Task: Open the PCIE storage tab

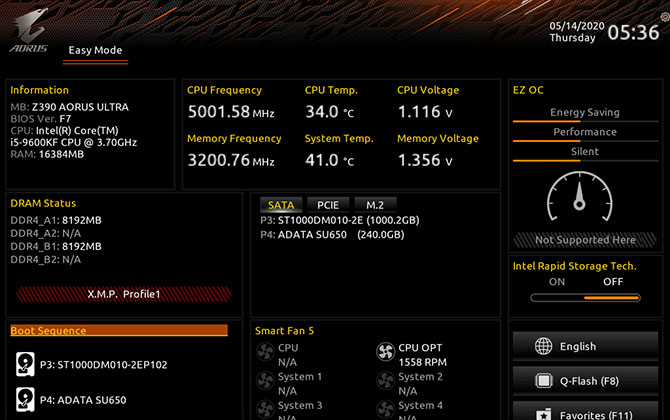Action: [328, 205]
